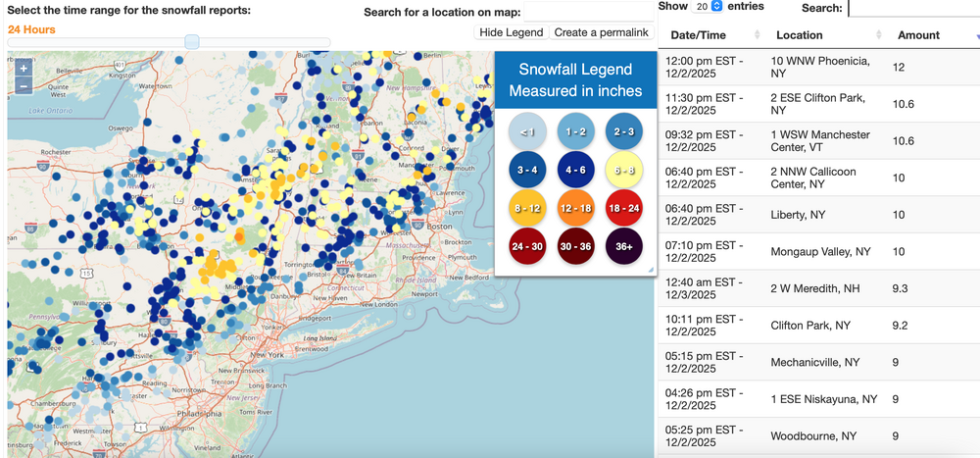This screenshot has width=980, height=458.
Task: Click the table Search input box
Action: coord(912,8)
